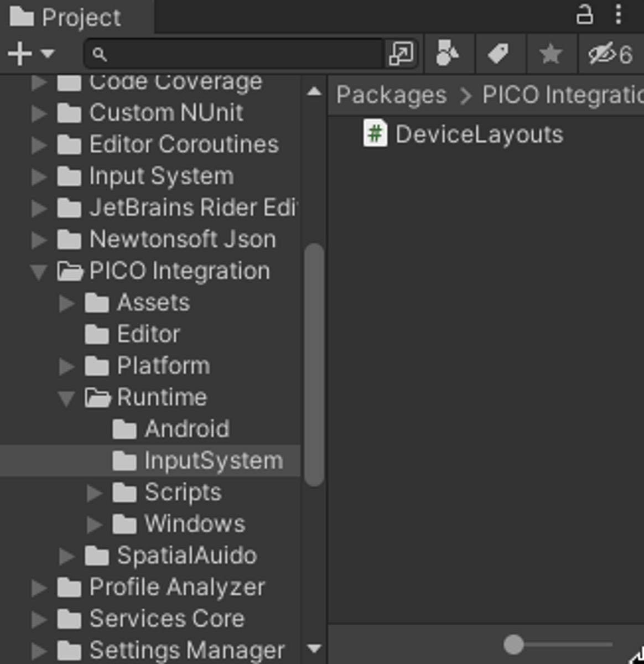Image resolution: width=644 pixels, height=664 pixels.
Task: Open search in new window icon
Action: pyautogui.click(x=401, y=54)
